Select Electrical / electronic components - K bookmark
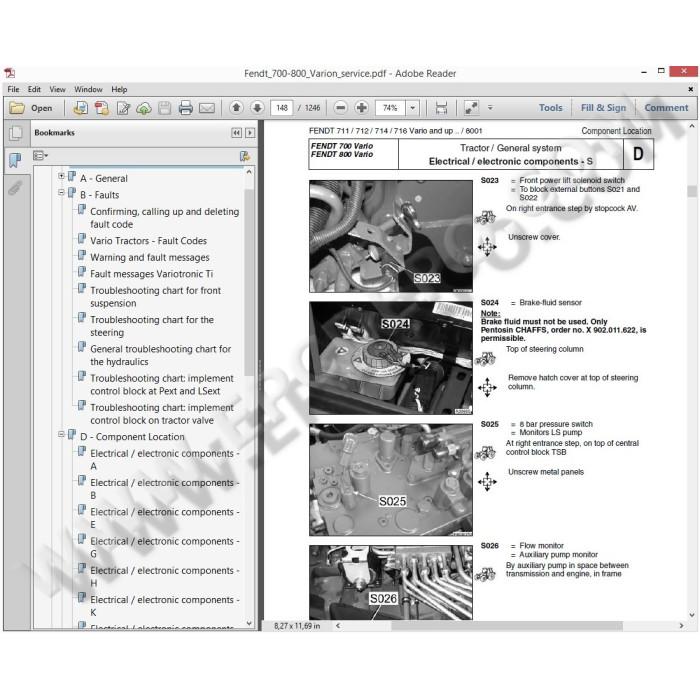This screenshot has width=700, height=700. coord(165,606)
